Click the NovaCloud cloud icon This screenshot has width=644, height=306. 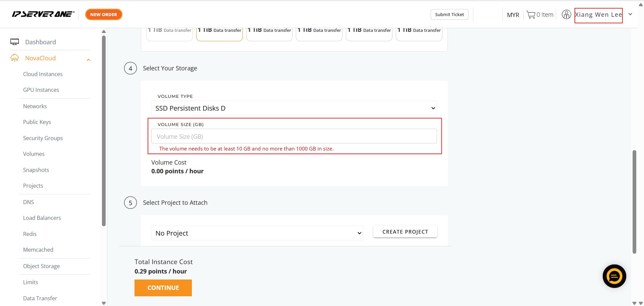click(14, 58)
